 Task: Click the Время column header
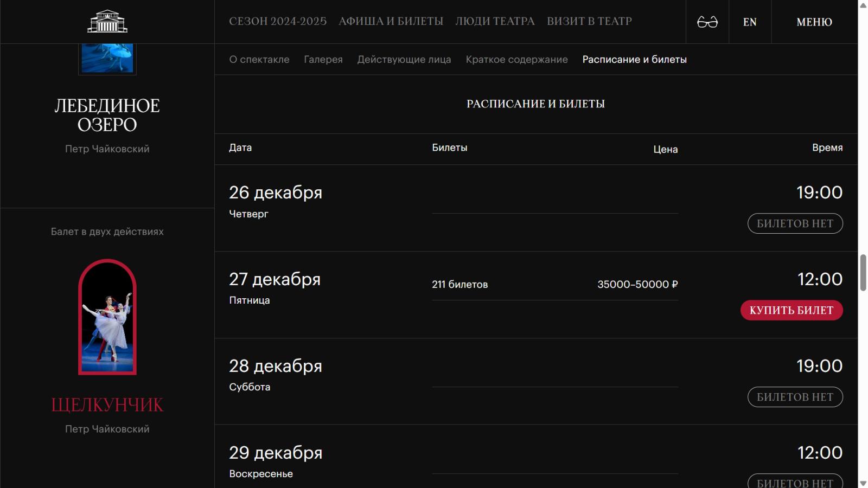[x=827, y=147]
